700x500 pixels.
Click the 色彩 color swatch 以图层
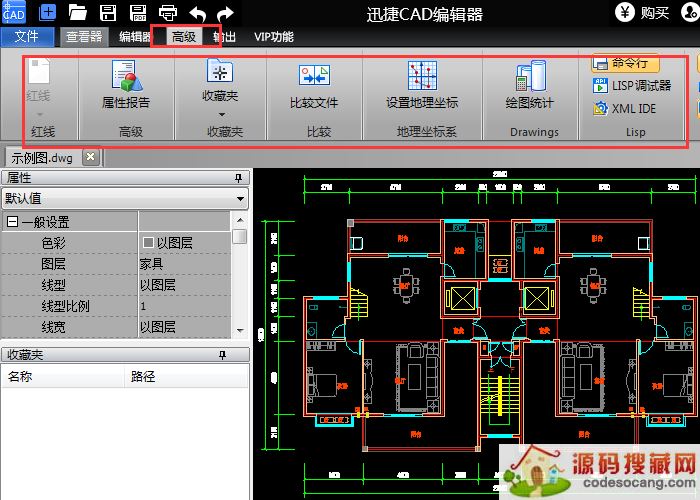[x=148, y=243]
